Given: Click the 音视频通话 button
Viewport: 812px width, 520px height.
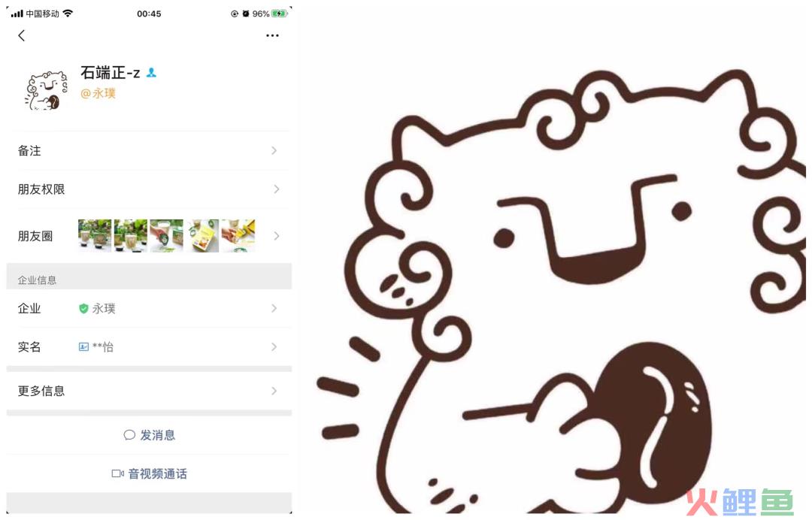Looking at the screenshot, I should pyautogui.click(x=149, y=473).
